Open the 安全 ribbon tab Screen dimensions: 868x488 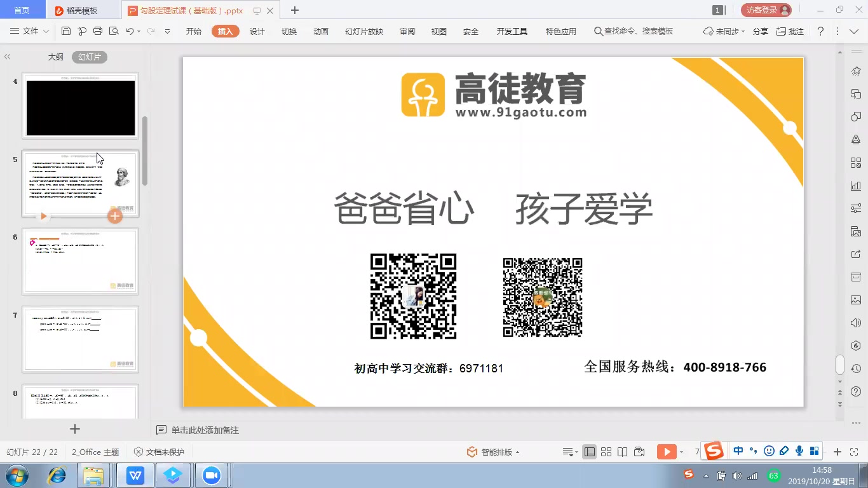(x=471, y=31)
